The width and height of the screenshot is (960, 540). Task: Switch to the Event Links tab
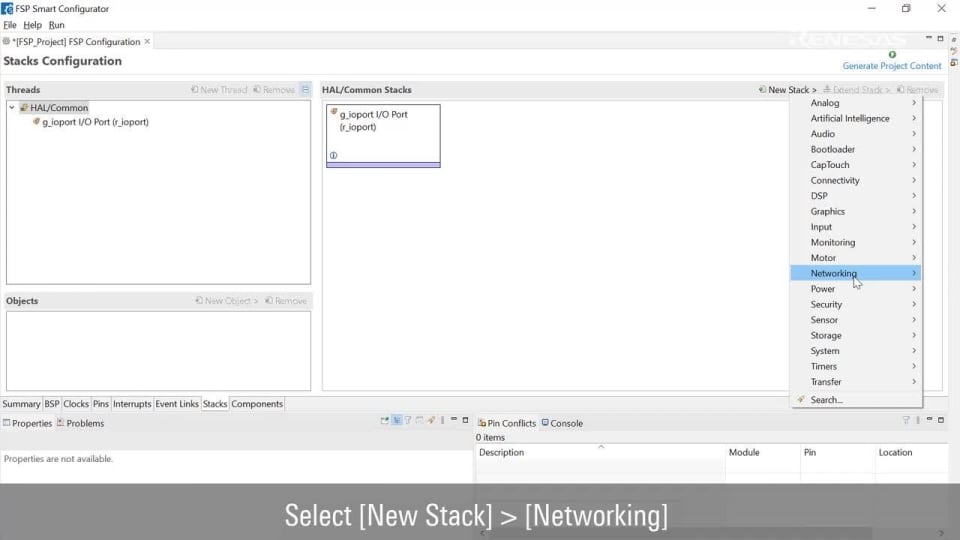(177, 404)
